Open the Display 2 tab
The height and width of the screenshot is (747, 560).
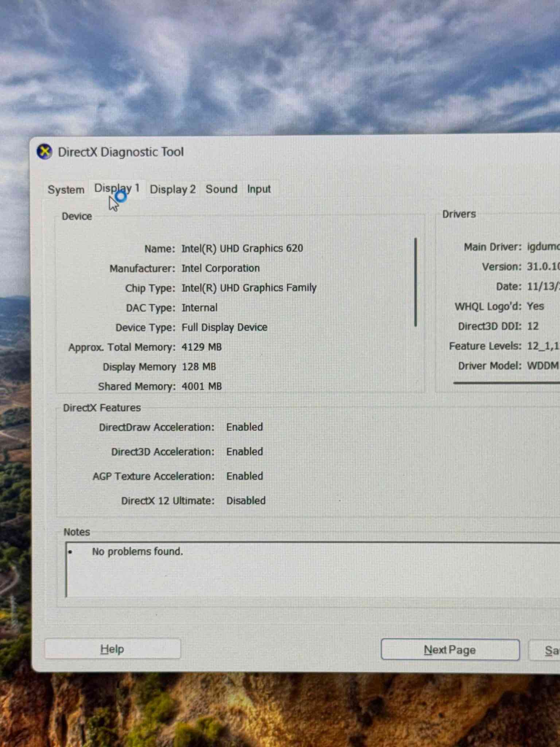173,189
